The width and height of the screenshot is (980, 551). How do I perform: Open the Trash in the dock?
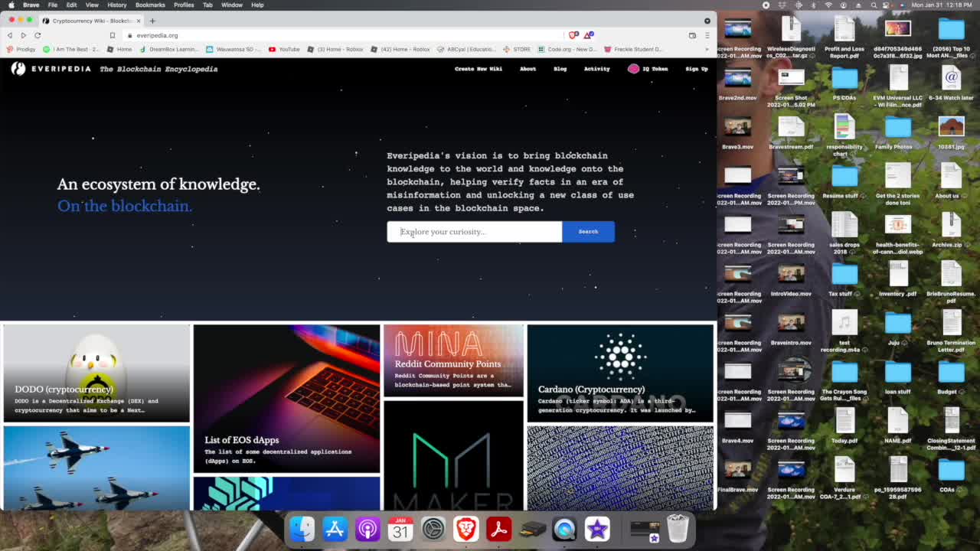pyautogui.click(x=678, y=528)
